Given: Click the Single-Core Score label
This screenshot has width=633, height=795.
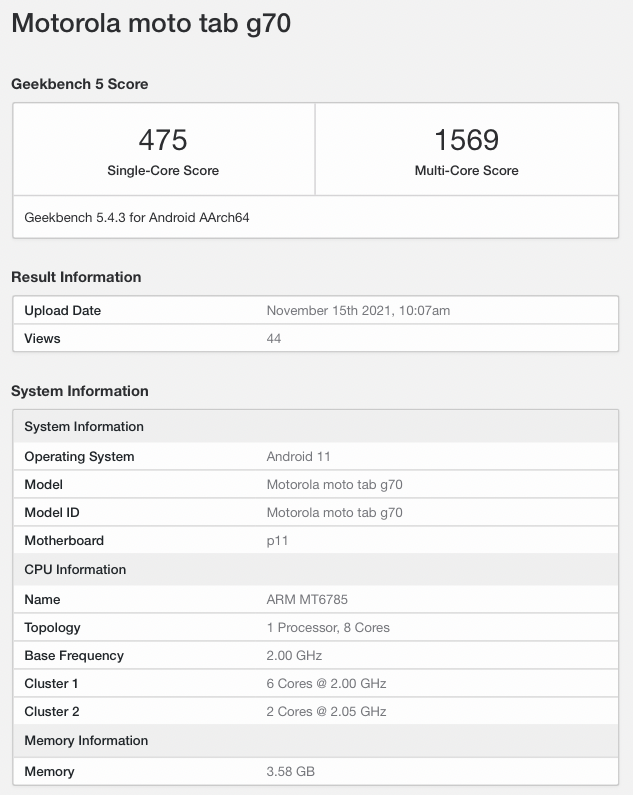Looking at the screenshot, I should (x=163, y=171).
